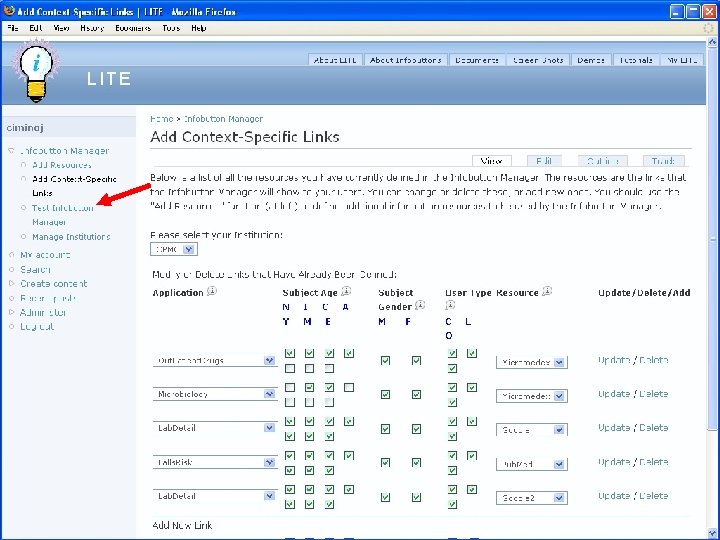Image resolution: width=720 pixels, height=540 pixels.
Task: Collapse the Infobutton Manager sidebar tree
Action: coord(11,151)
